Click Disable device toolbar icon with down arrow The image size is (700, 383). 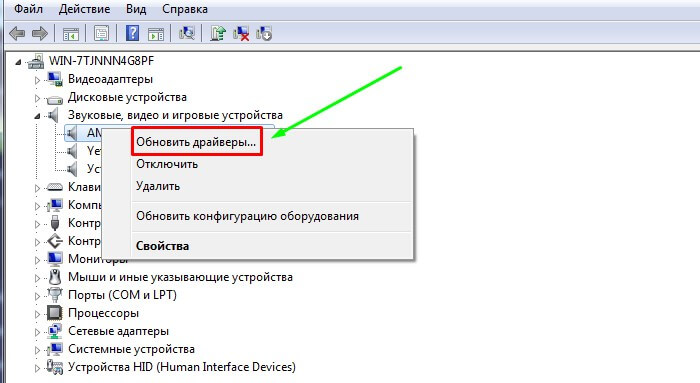coord(264,33)
